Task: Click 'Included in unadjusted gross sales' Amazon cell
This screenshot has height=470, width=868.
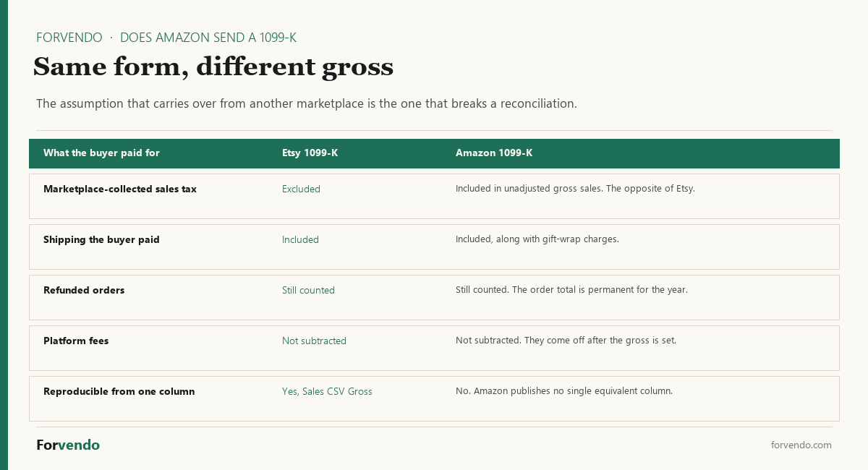Action: (575, 189)
